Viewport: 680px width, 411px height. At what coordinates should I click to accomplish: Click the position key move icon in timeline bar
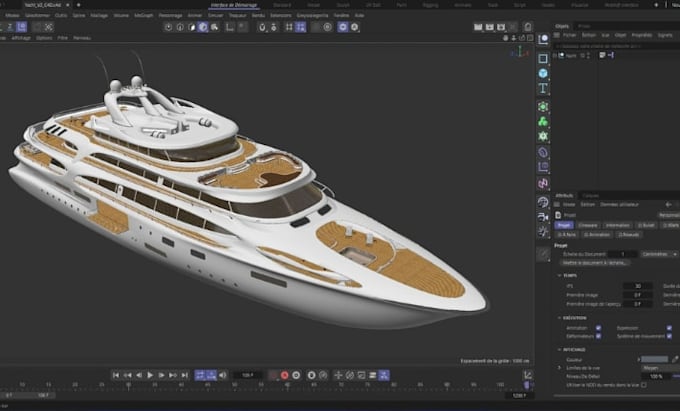[338, 375]
